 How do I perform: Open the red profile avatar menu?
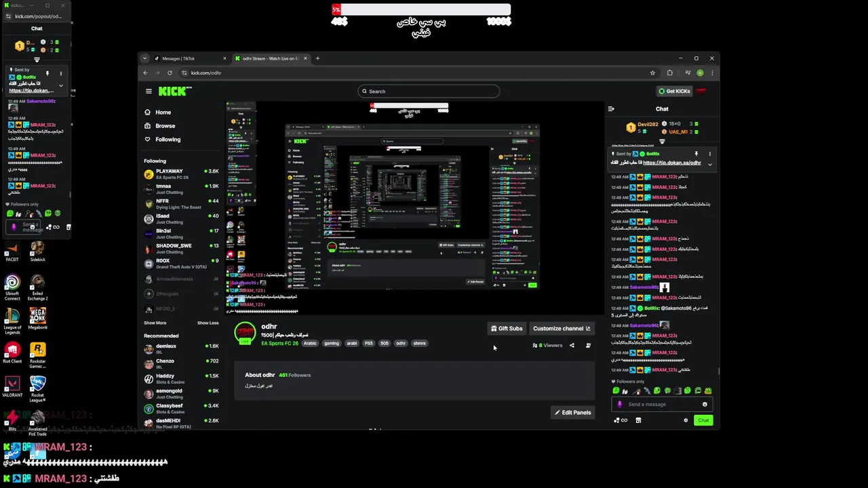(x=702, y=91)
